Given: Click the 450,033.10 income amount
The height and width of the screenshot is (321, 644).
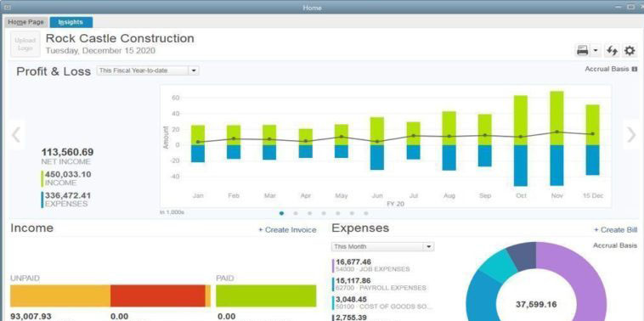Looking at the screenshot, I should click(68, 174).
